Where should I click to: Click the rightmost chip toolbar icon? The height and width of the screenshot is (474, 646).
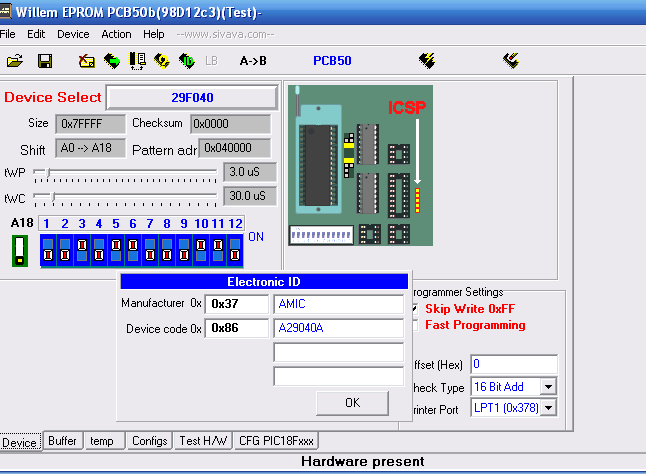(510, 61)
